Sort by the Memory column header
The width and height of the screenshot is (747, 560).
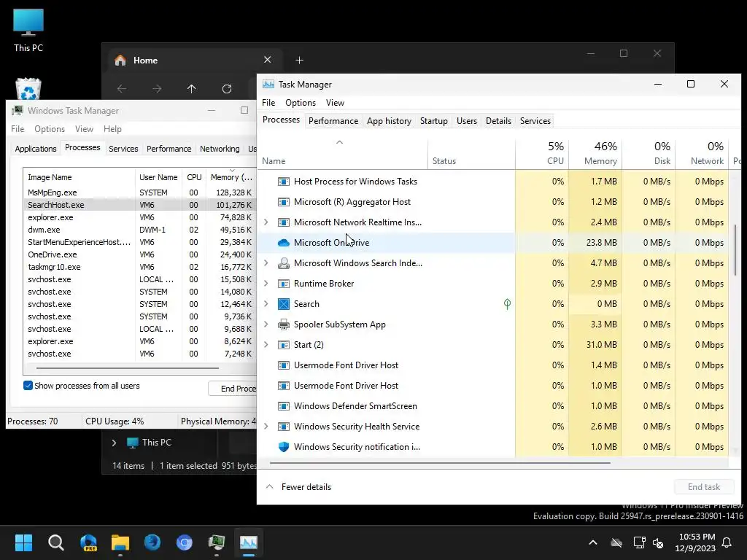click(595, 153)
